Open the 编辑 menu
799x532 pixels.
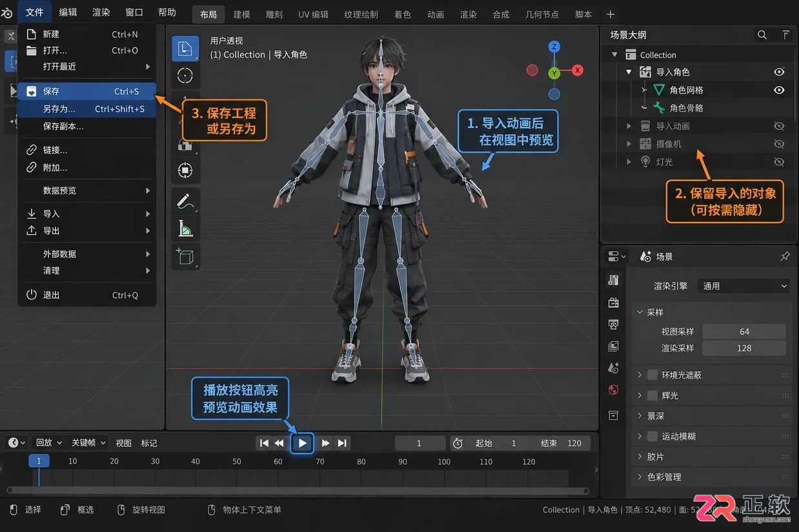tap(68, 12)
